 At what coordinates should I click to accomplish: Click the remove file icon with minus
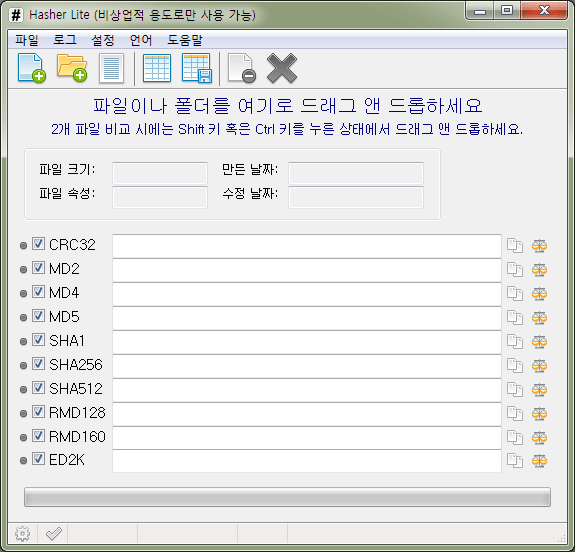pyautogui.click(x=241, y=68)
